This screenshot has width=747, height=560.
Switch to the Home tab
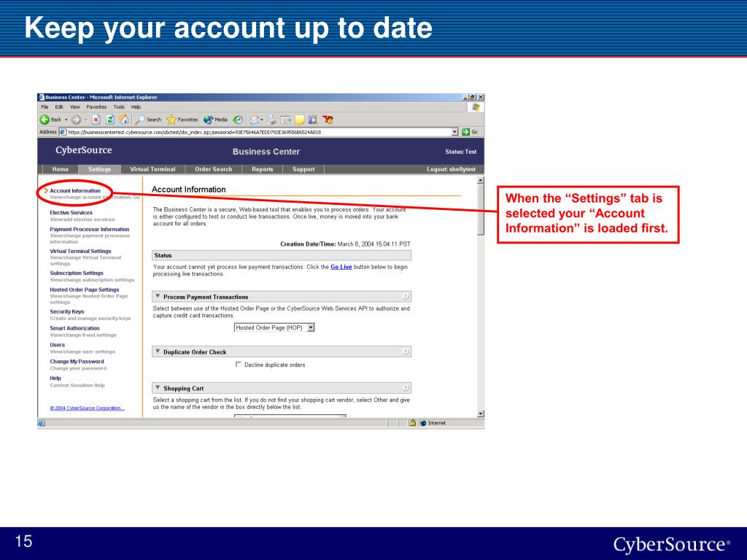click(x=61, y=169)
